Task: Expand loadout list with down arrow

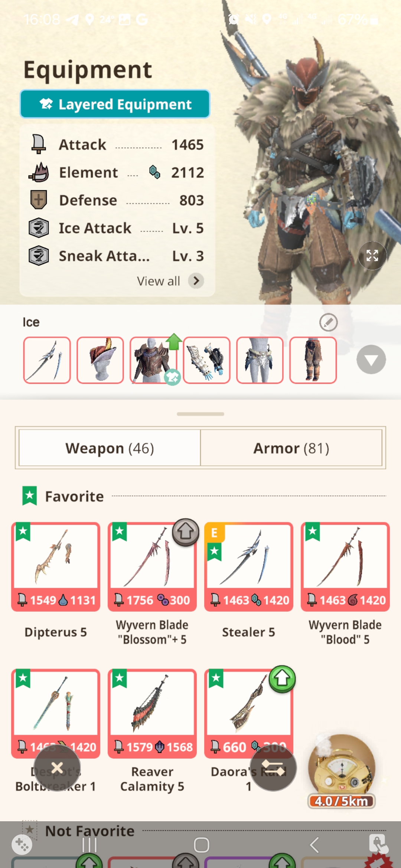Action: (x=371, y=359)
